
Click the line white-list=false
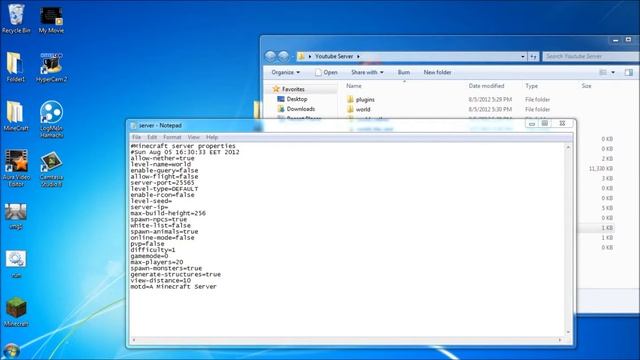click(160, 225)
